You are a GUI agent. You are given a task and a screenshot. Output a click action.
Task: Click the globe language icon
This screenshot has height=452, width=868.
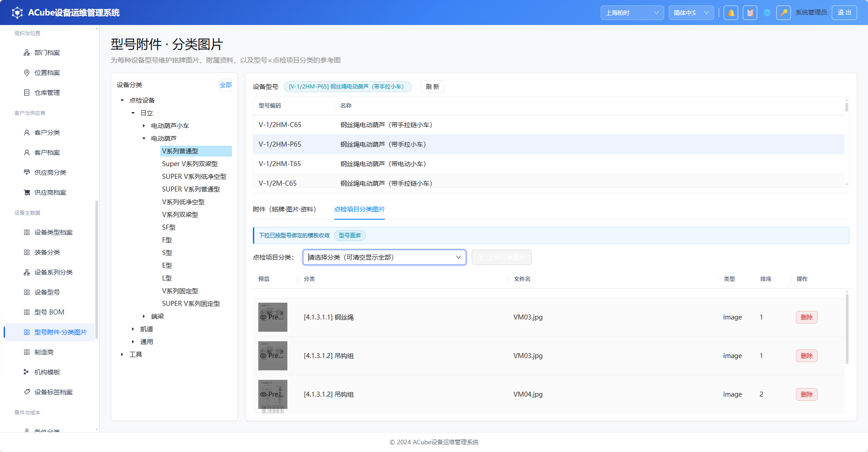tap(767, 13)
